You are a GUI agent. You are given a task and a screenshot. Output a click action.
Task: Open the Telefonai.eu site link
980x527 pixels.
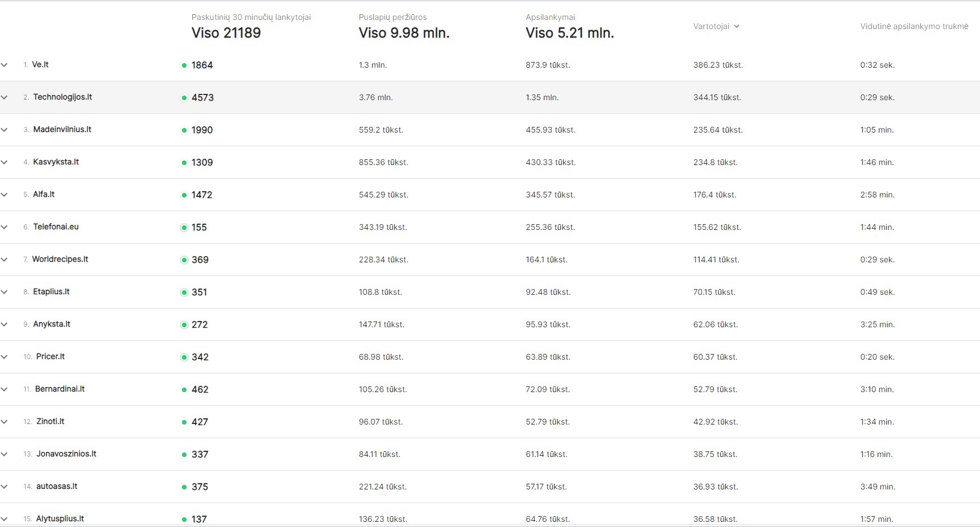click(x=56, y=227)
